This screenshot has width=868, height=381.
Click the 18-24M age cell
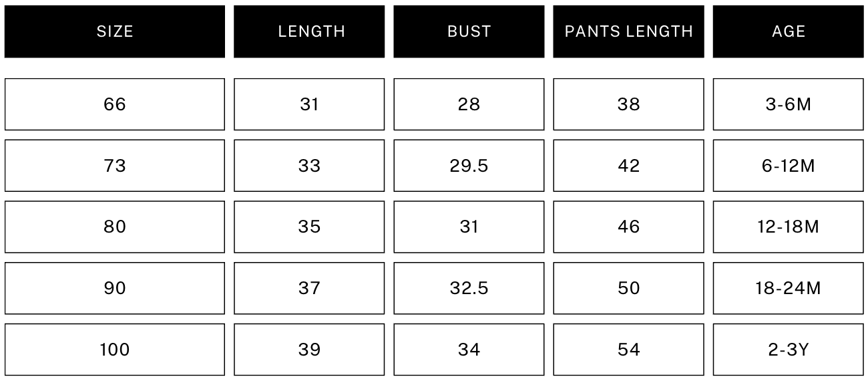point(788,288)
